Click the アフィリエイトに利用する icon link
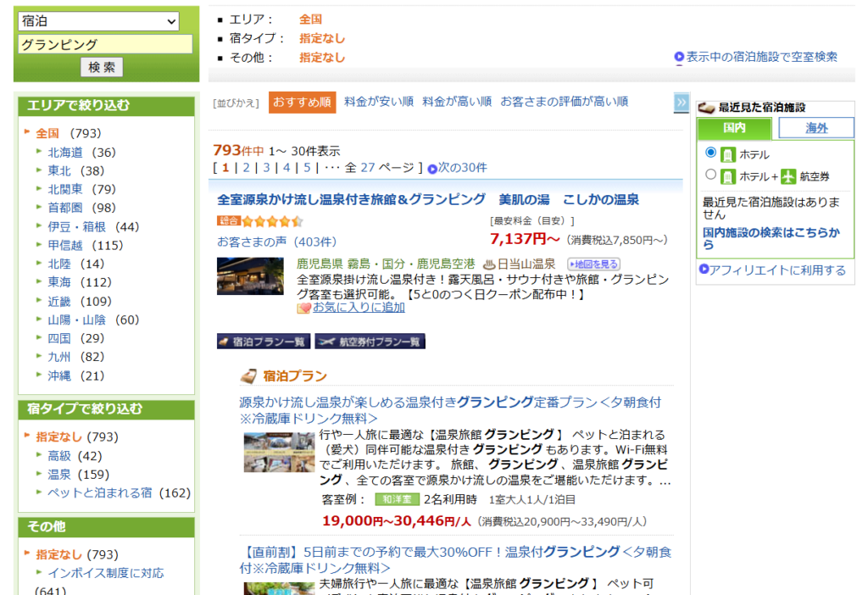This screenshot has width=868, height=595. 703,270
